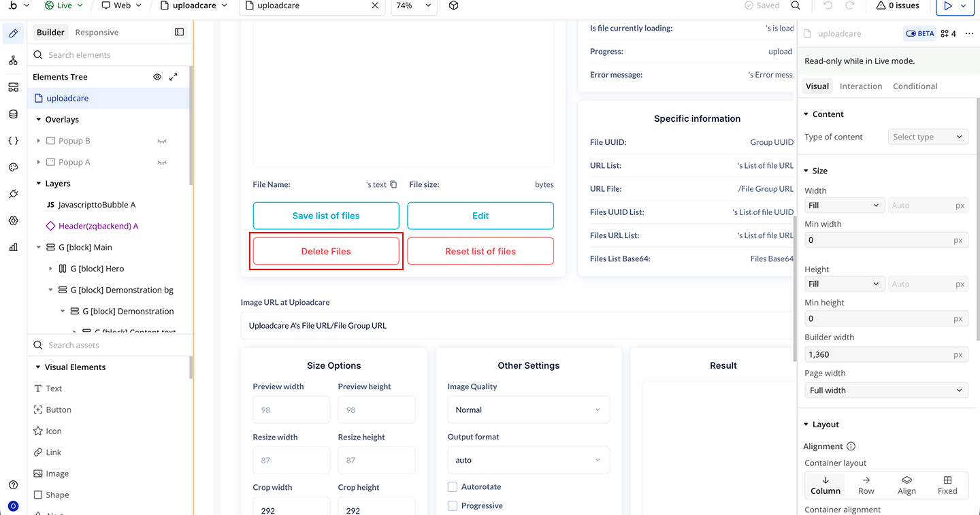
Task: Click the Preview play button
Action: coord(948,5)
